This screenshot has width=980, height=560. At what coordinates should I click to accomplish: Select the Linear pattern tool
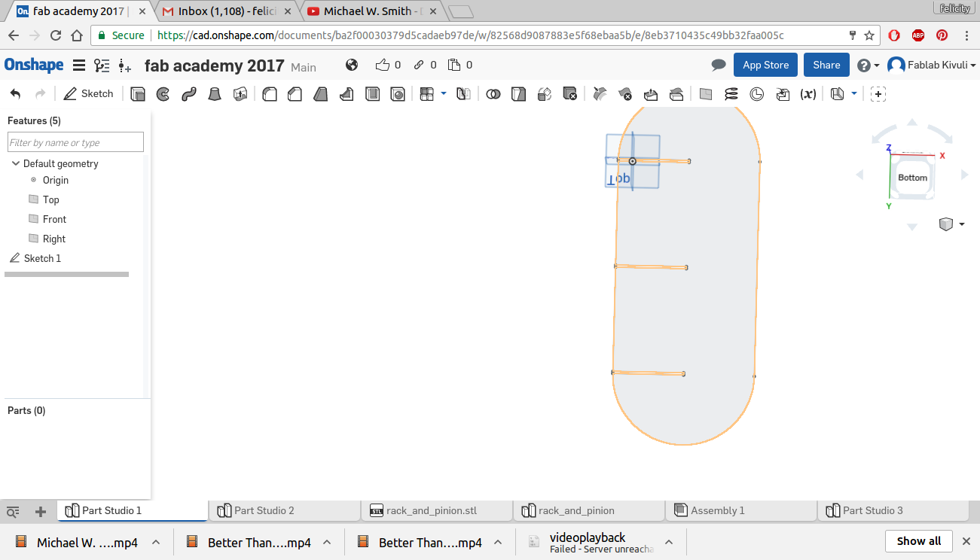click(427, 94)
